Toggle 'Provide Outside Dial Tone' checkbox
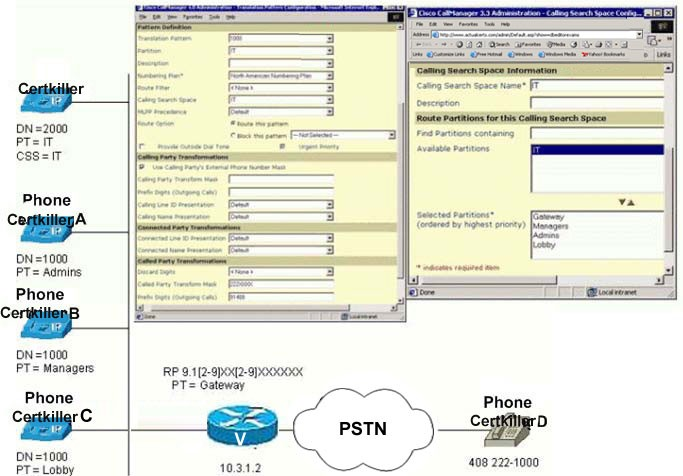The height and width of the screenshot is (476, 683). coord(142,146)
